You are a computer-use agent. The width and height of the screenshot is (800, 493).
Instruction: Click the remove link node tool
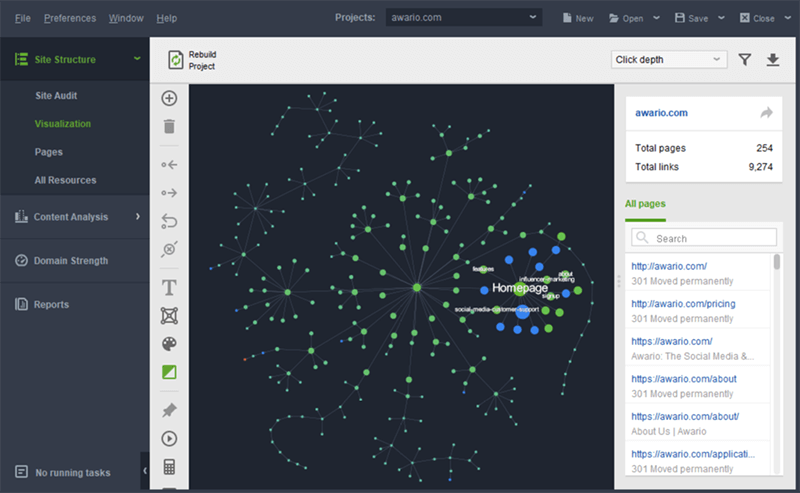pos(169,249)
